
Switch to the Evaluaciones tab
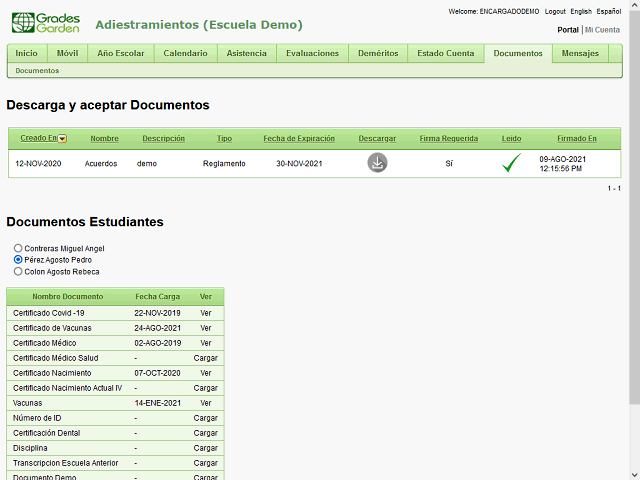(x=312, y=53)
